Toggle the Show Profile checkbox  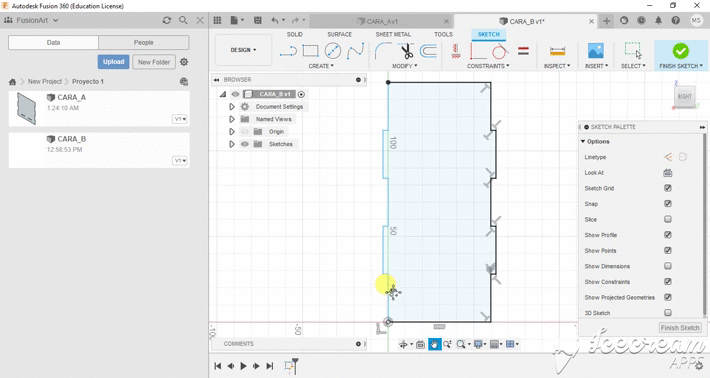668,234
